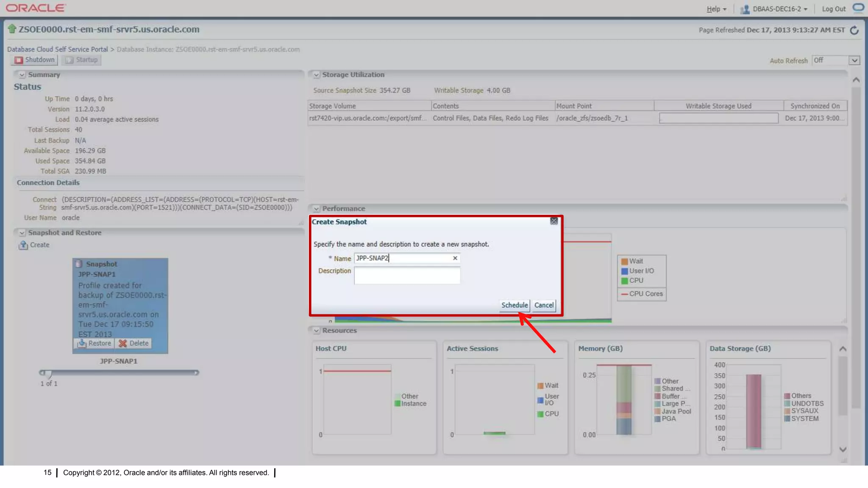Image resolution: width=868 pixels, height=488 pixels.
Task: Sort by Mount Point column header
Action: (604, 106)
